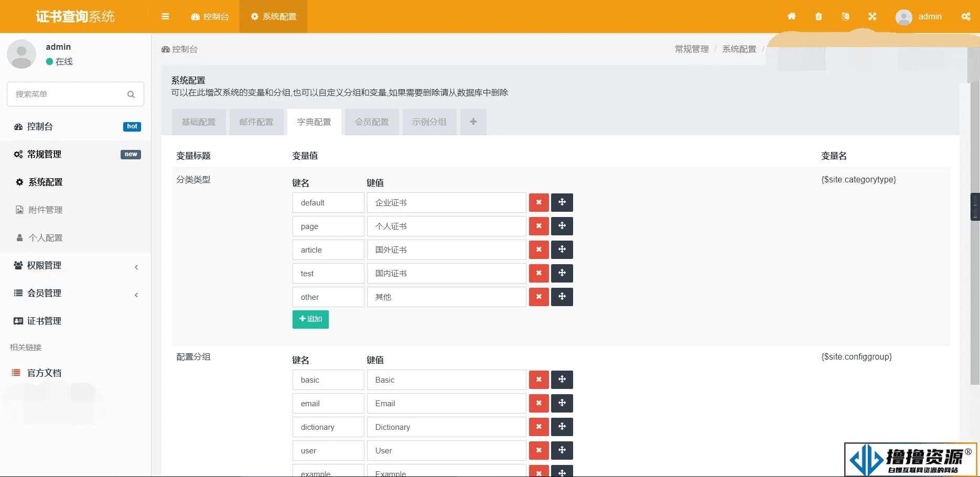This screenshot has height=477, width=980.
Task: Edit the 国外证书 value field
Action: click(x=447, y=250)
